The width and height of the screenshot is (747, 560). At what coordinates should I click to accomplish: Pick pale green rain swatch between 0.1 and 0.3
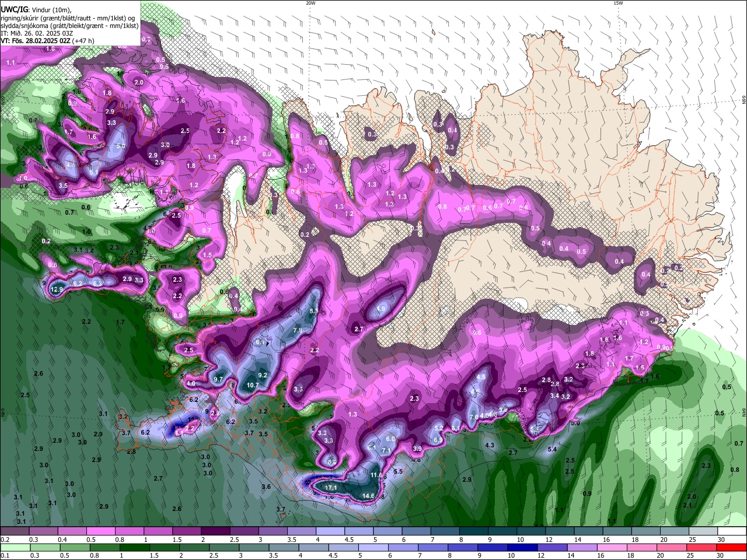(15, 548)
